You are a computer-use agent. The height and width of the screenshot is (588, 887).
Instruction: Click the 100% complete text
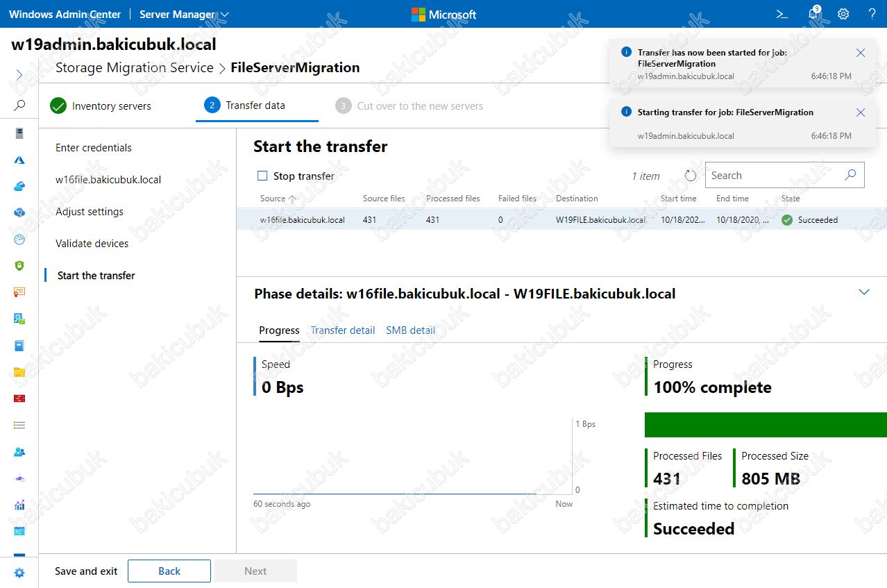712,387
